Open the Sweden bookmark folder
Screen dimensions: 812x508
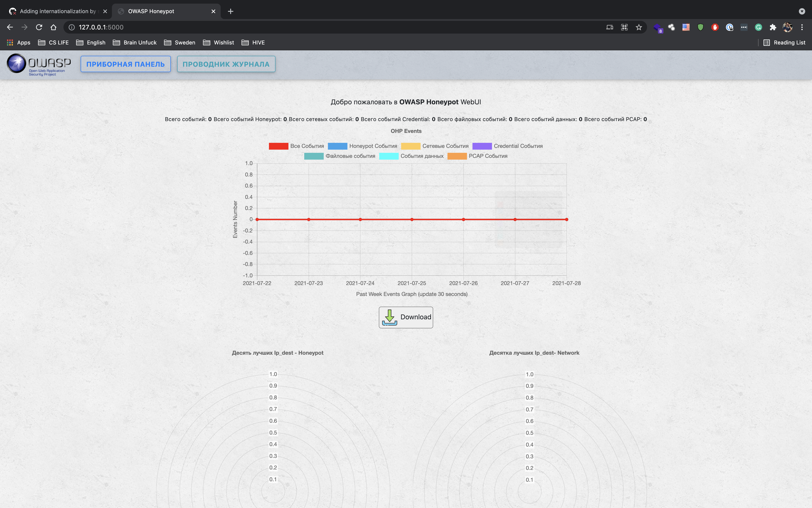coord(179,42)
